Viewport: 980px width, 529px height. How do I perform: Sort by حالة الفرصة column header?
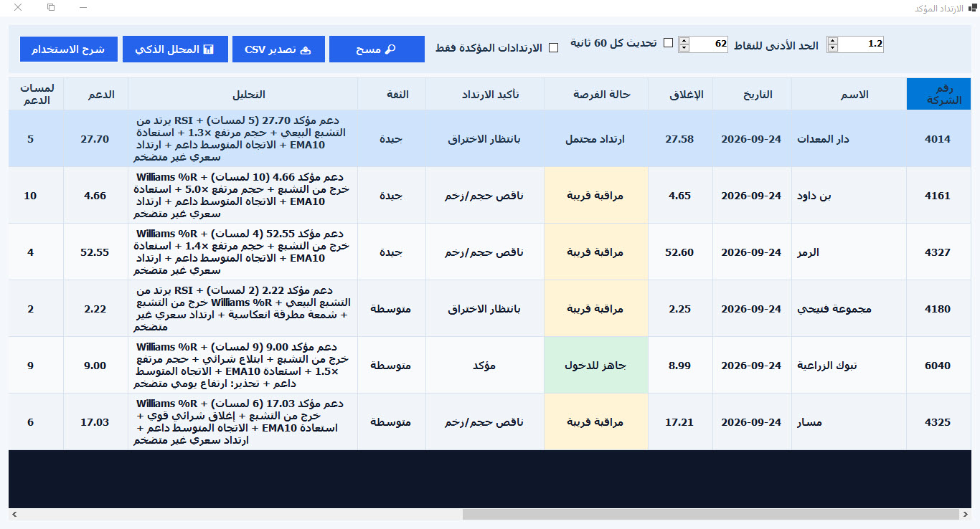pos(596,94)
